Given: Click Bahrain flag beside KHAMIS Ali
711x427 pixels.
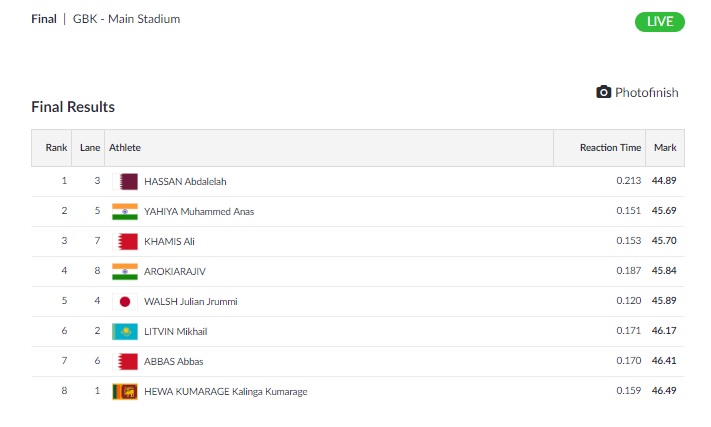Looking at the screenshot, I should [125, 241].
